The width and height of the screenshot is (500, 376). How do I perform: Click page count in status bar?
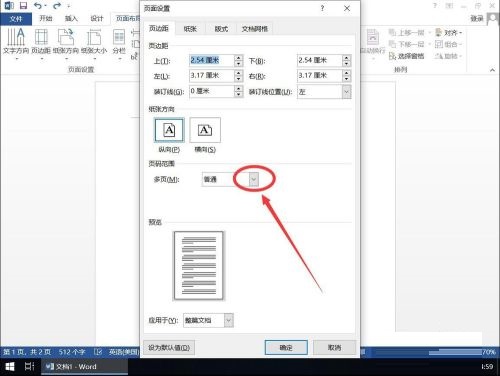[27, 352]
